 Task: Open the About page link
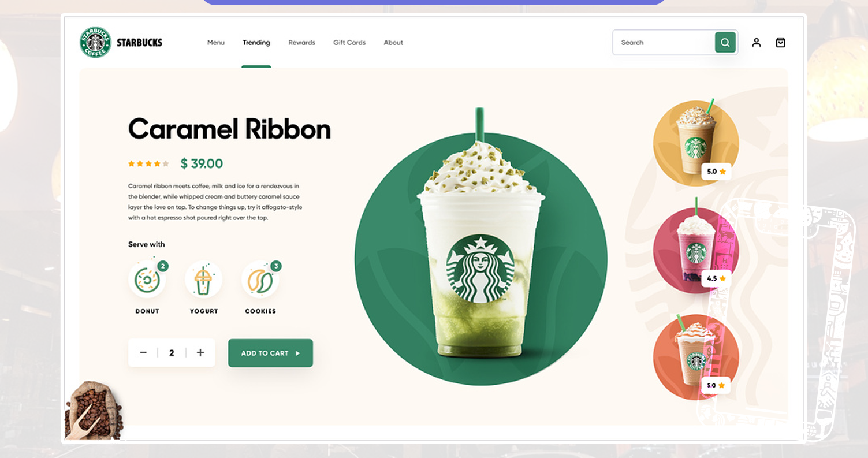(x=393, y=43)
